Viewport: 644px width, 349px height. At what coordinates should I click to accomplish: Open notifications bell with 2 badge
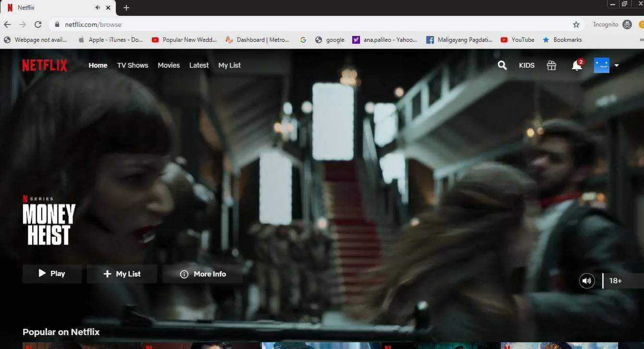coord(577,65)
